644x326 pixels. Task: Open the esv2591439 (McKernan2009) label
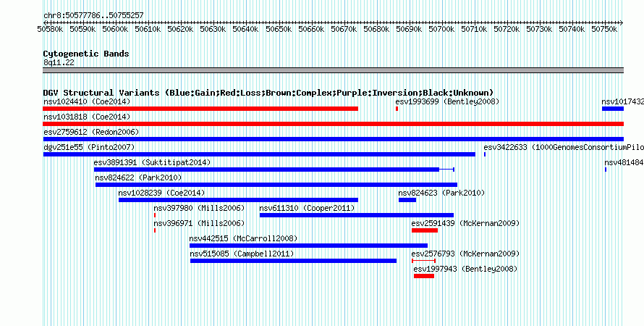pyautogui.click(x=466, y=223)
